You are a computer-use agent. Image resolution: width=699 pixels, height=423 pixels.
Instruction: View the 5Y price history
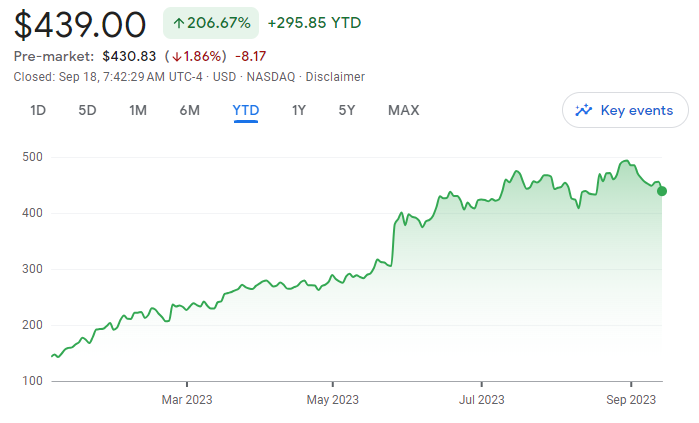[346, 110]
